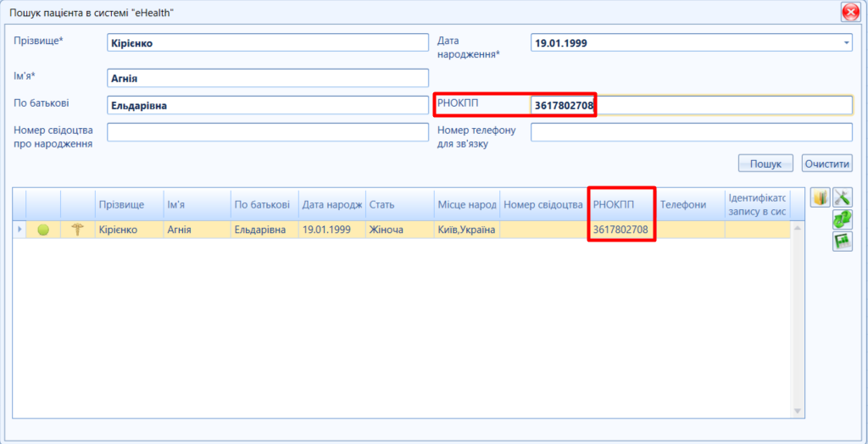Sort by the Дата народж column header
Image resolution: width=868 pixels, height=444 pixels.
click(x=332, y=205)
